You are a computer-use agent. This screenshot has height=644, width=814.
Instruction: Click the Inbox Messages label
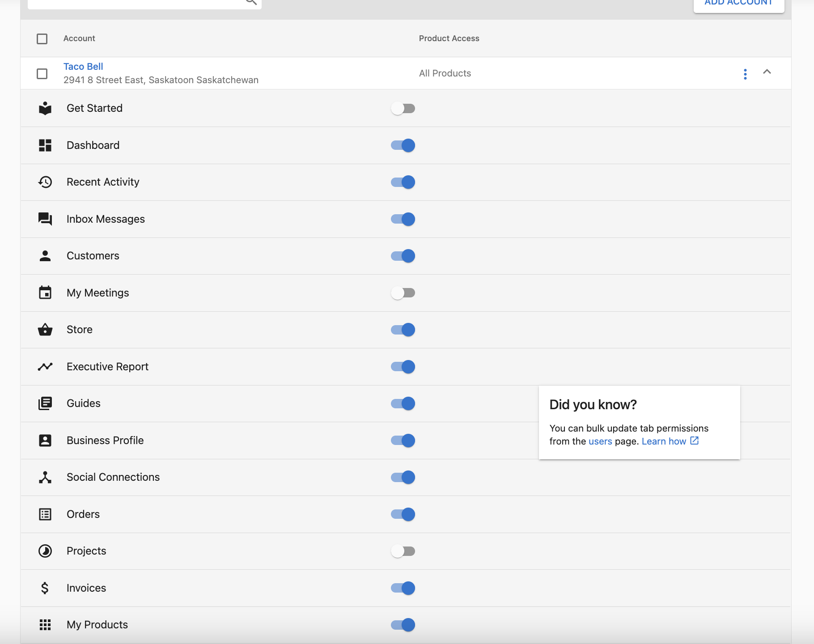106,219
